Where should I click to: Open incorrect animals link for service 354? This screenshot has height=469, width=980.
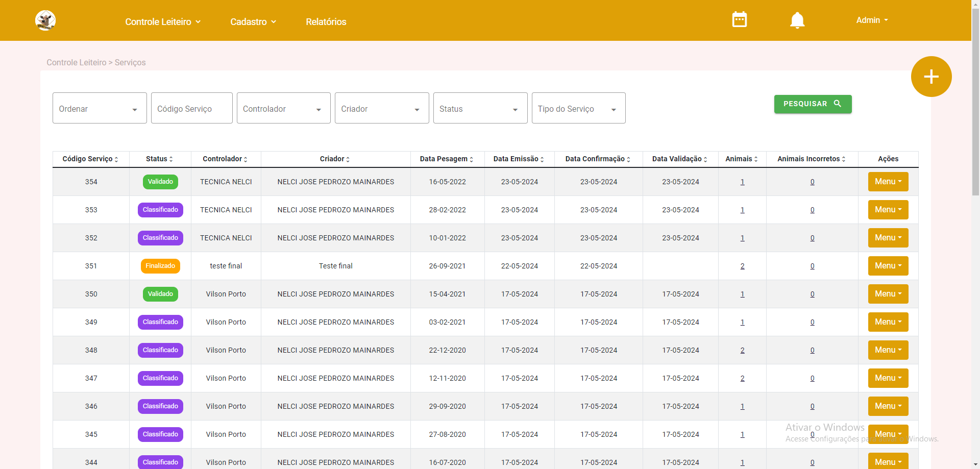(812, 182)
